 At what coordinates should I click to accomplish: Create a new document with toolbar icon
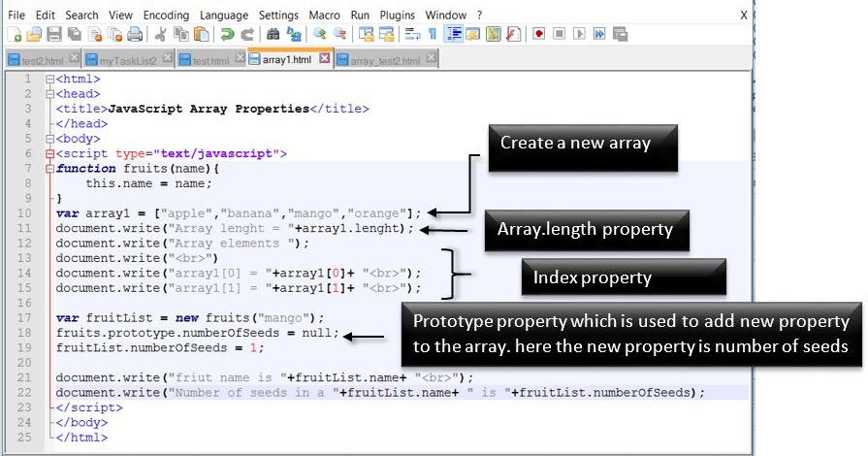15,34
